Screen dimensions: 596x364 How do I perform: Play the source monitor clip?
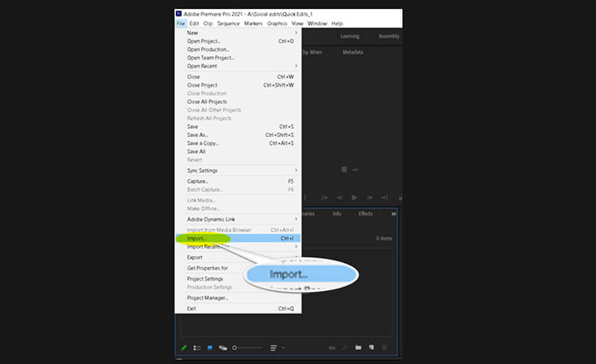(x=355, y=197)
